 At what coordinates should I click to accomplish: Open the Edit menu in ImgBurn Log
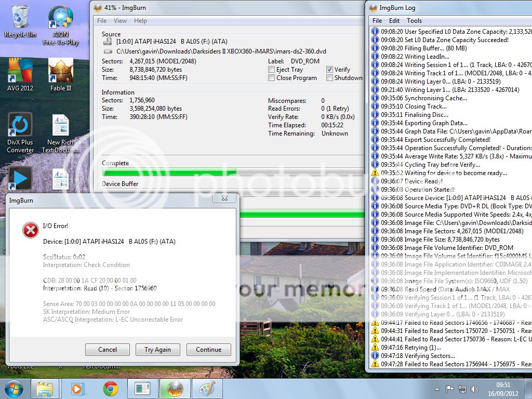pyautogui.click(x=394, y=21)
